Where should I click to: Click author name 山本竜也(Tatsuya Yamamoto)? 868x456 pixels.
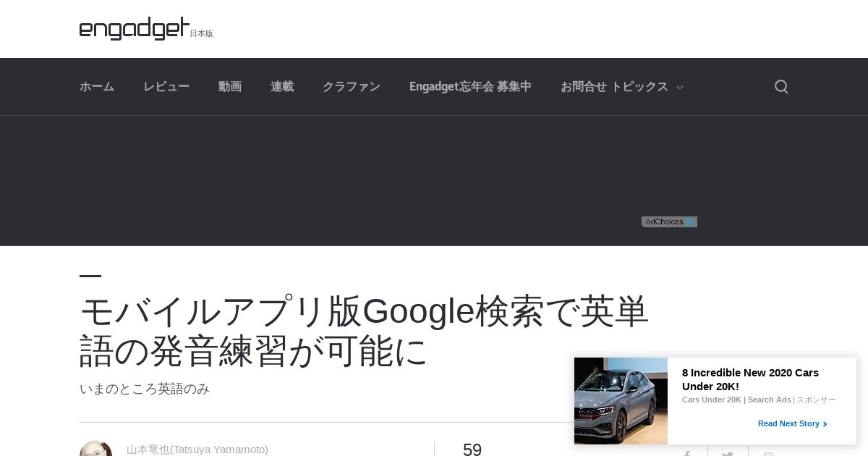click(x=197, y=449)
